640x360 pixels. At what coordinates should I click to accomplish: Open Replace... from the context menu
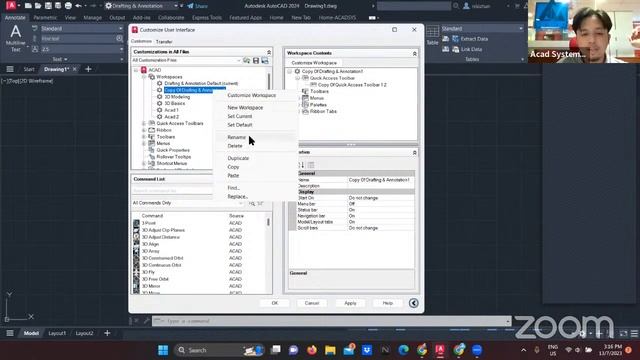(238, 196)
